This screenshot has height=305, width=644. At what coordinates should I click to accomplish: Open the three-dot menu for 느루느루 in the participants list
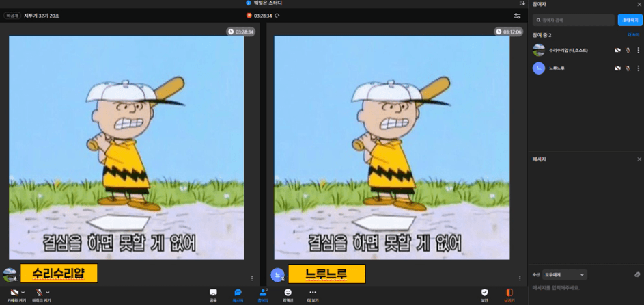tap(639, 68)
